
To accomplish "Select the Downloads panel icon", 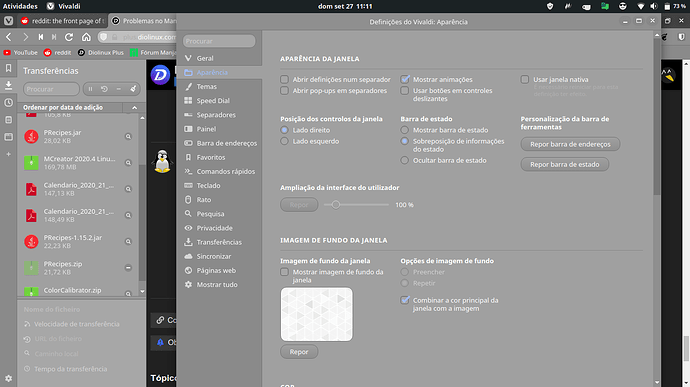I will pyautogui.click(x=8, y=85).
